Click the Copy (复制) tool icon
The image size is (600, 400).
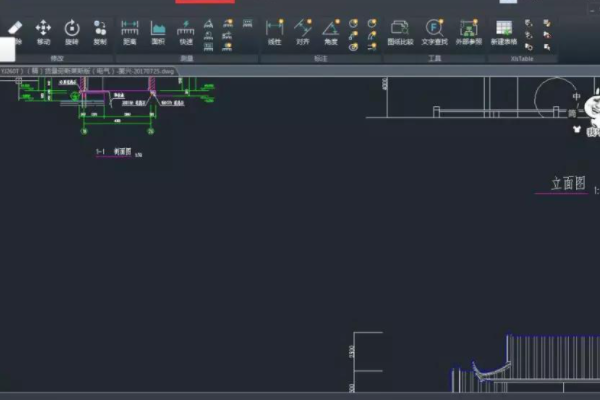point(100,31)
